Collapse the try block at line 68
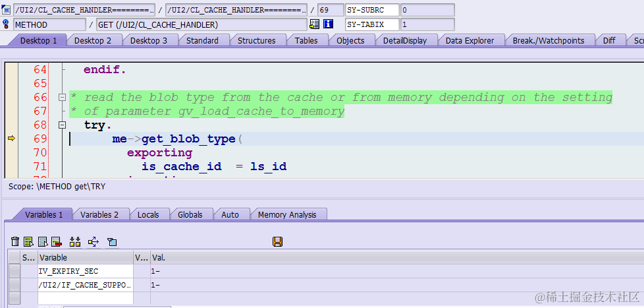644x308 pixels. (x=63, y=125)
